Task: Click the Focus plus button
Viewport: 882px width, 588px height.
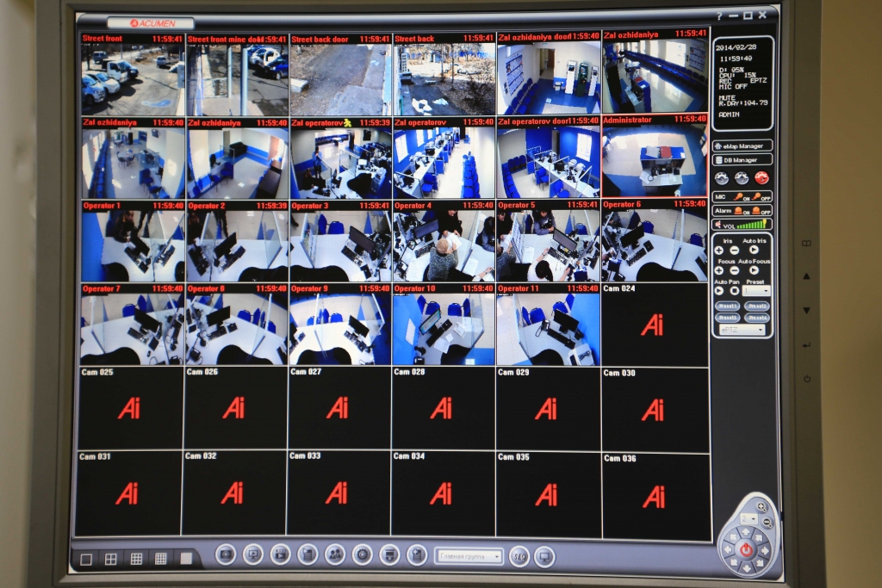Action: 719,270
